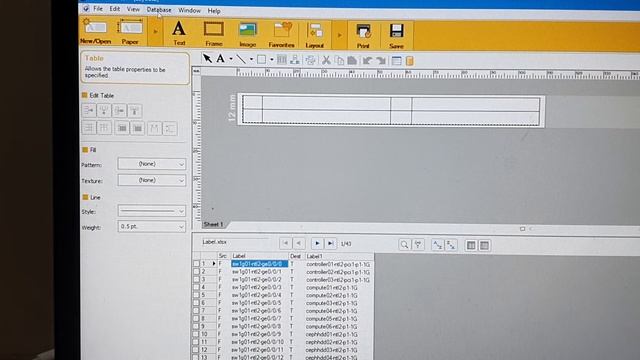The image size is (640, 360).
Task: Choose the small A text tool in draw toolbar
Action: pos(220,59)
